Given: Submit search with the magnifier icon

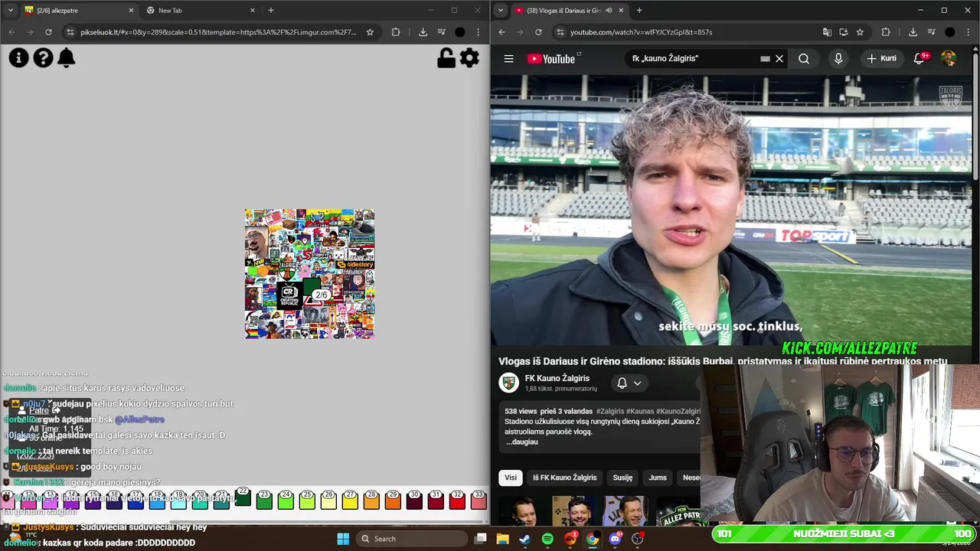Looking at the screenshot, I should (x=804, y=59).
